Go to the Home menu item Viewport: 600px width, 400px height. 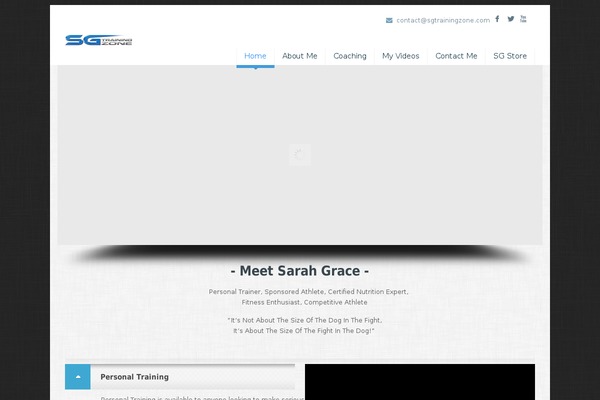tap(255, 56)
